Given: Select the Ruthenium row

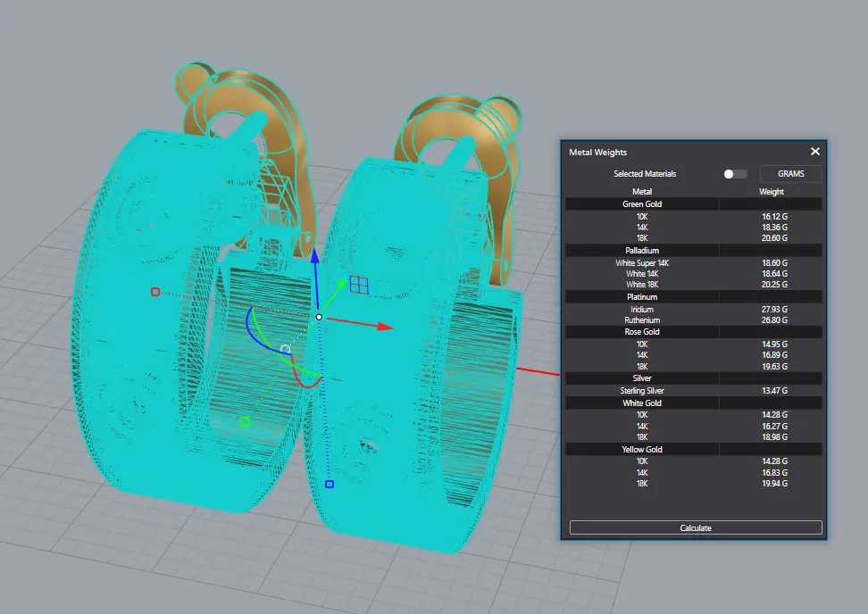Looking at the screenshot, I should coord(694,320).
